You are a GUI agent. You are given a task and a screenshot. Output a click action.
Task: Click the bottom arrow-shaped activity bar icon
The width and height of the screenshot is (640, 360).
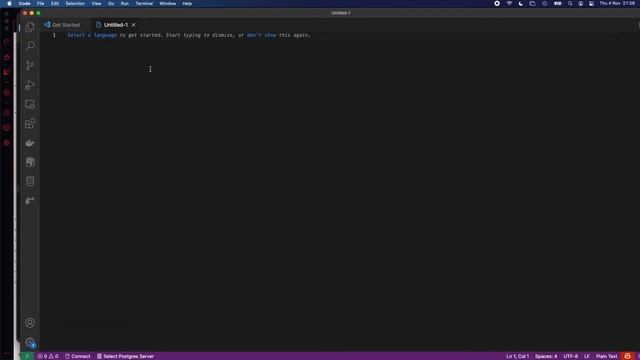30,200
